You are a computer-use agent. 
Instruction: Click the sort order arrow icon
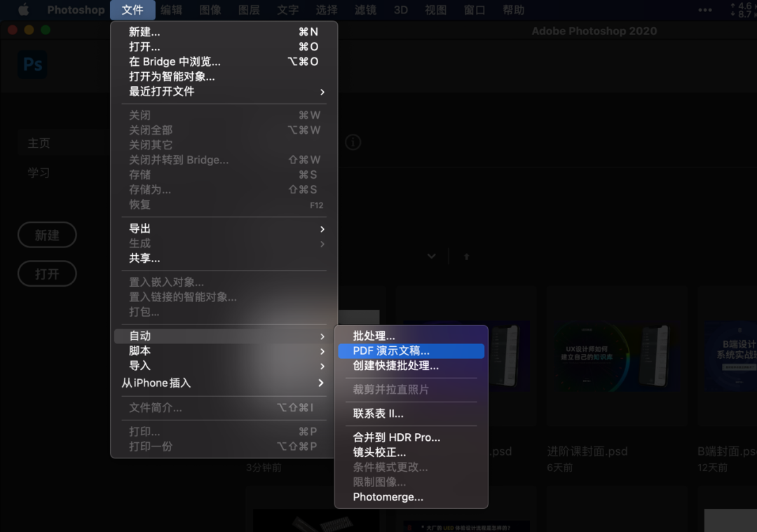pyautogui.click(x=466, y=257)
